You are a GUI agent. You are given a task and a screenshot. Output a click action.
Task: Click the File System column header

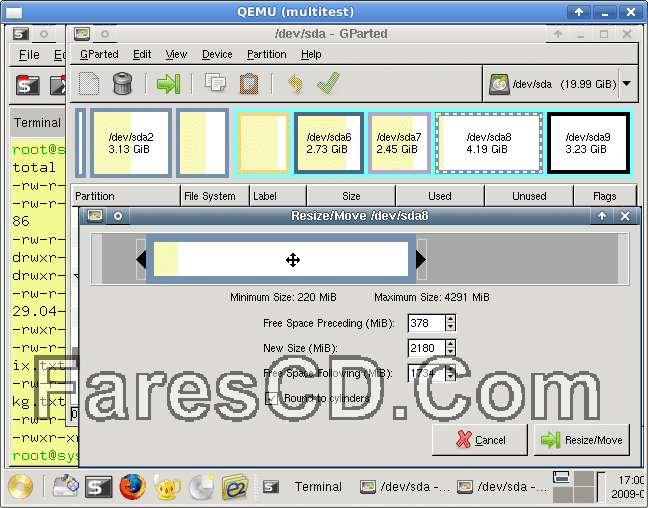pos(215,196)
